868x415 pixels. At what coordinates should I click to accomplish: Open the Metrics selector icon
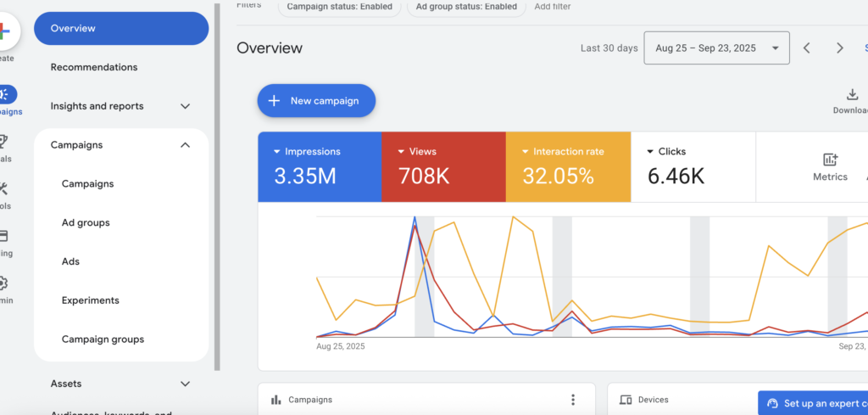[830, 160]
